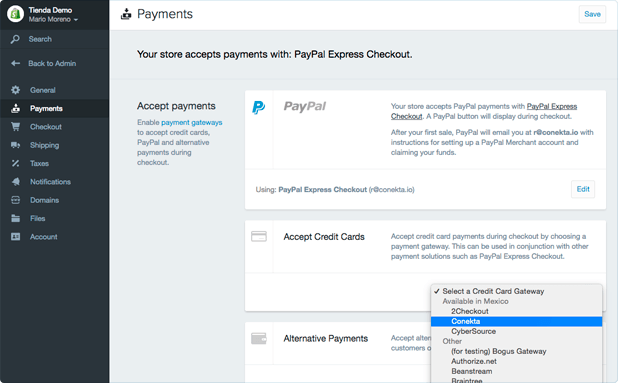This screenshot has height=383, width=618.
Task: Click the Domains globe icon
Action: pos(15,200)
